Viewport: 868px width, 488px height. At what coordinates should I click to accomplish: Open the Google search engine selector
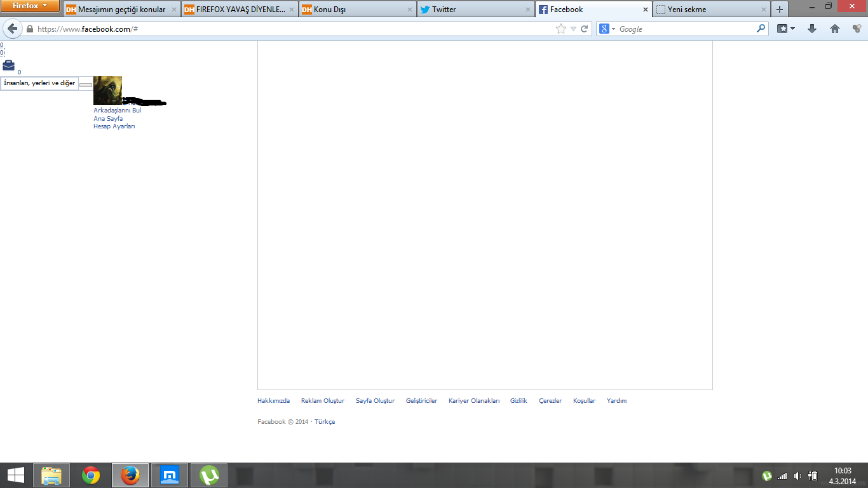pos(607,29)
